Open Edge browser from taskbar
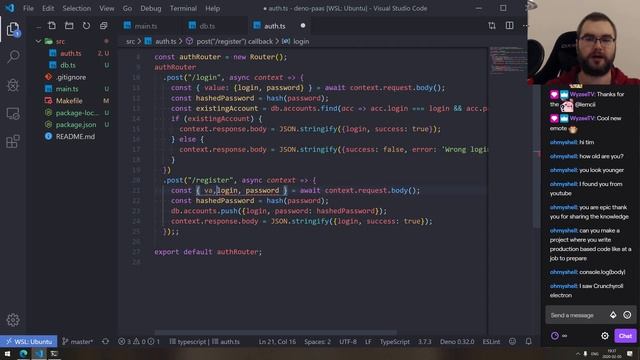This screenshot has width=640, height=360. tap(23, 353)
